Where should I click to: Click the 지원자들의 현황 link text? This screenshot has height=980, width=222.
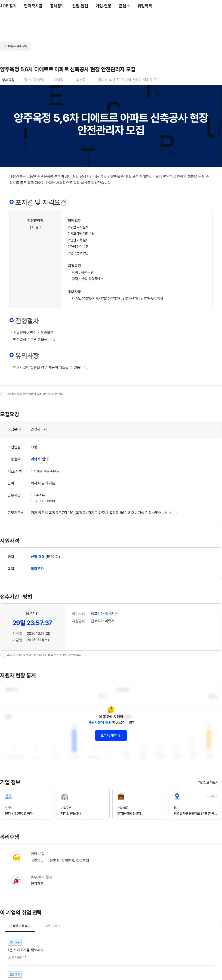[x=100, y=722]
